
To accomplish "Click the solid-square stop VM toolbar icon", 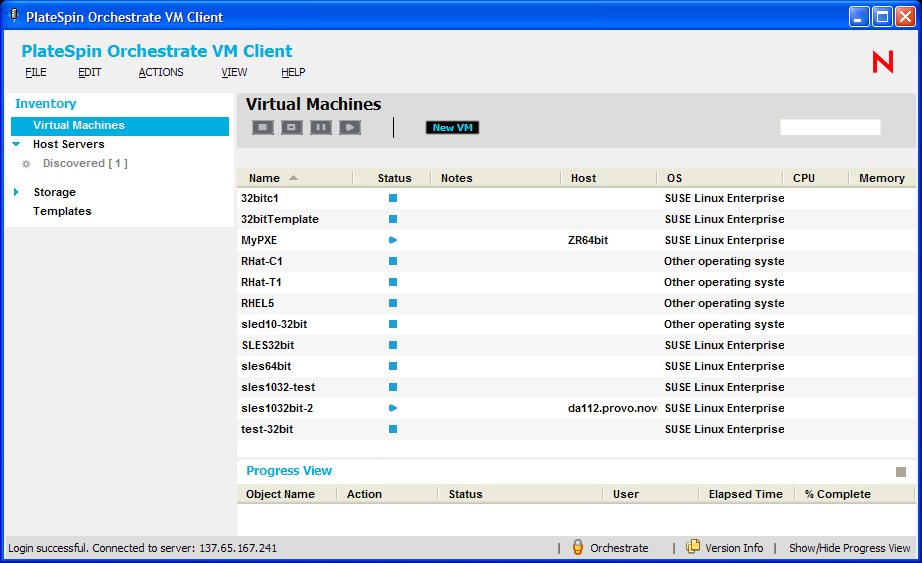I will click(262, 127).
